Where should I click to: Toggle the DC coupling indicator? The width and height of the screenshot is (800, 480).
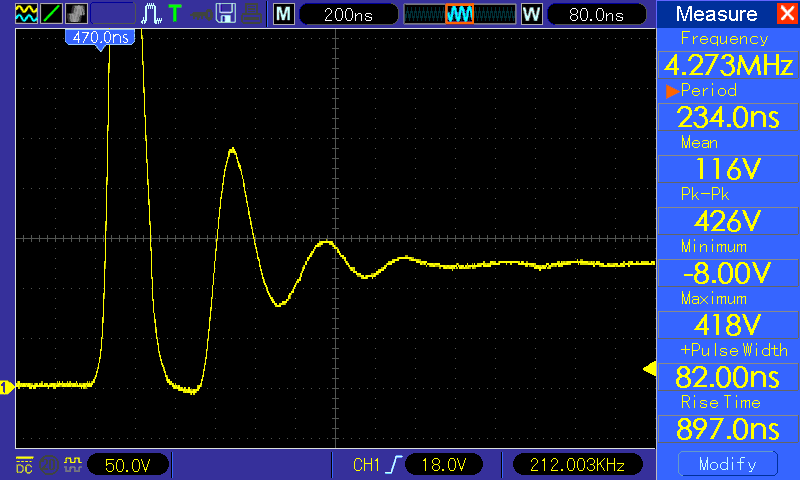[24, 465]
